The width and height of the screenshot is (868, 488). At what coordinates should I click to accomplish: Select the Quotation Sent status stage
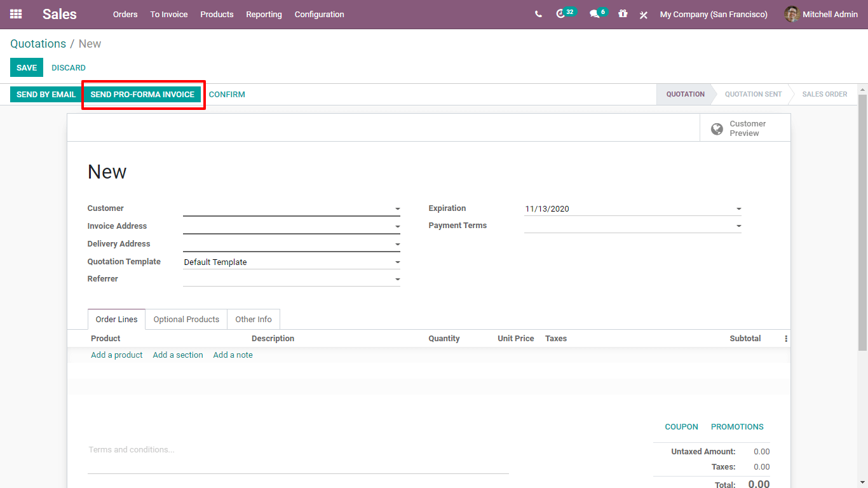click(753, 94)
